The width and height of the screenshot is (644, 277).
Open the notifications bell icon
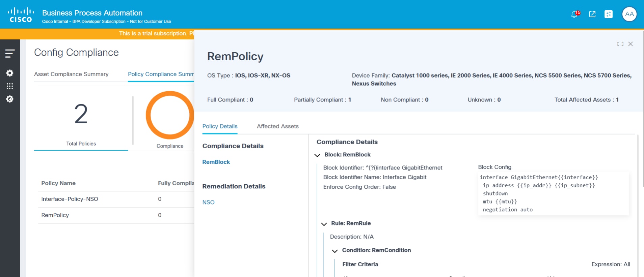tap(575, 14)
